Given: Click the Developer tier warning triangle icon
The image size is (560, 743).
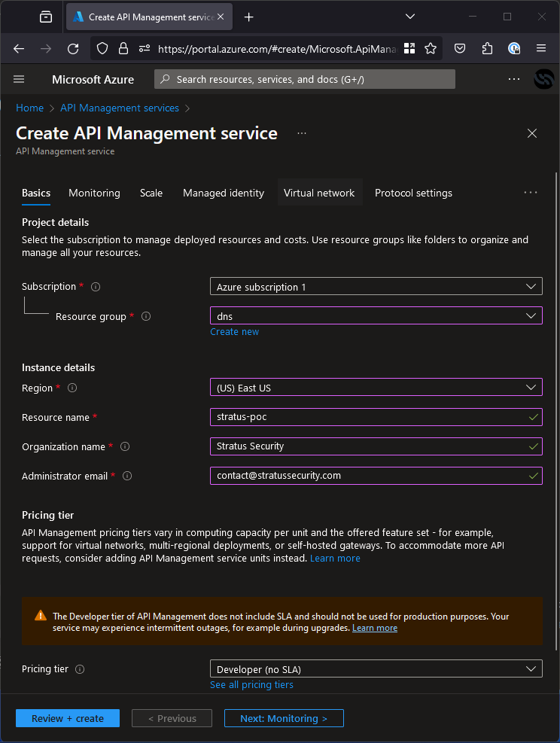Looking at the screenshot, I should click(41, 616).
